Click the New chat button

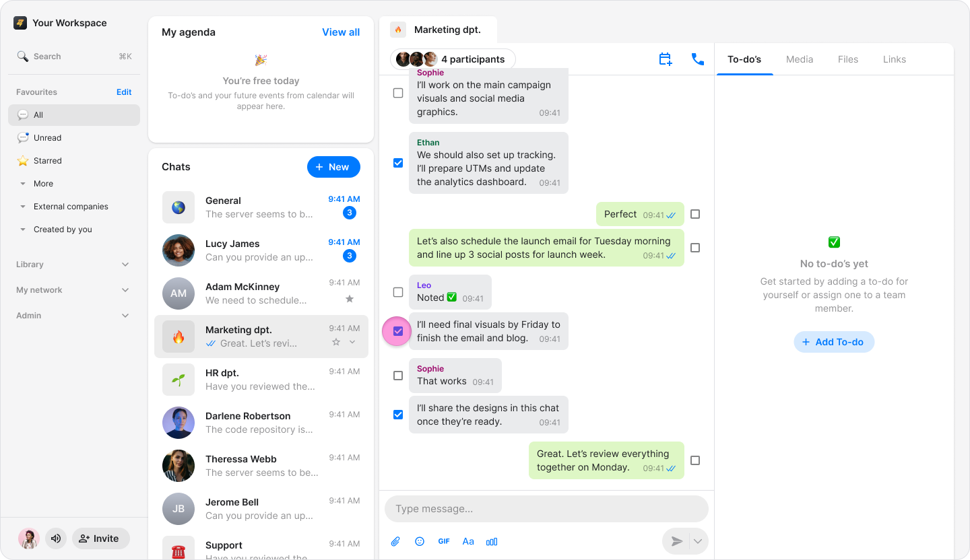click(x=333, y=167)
